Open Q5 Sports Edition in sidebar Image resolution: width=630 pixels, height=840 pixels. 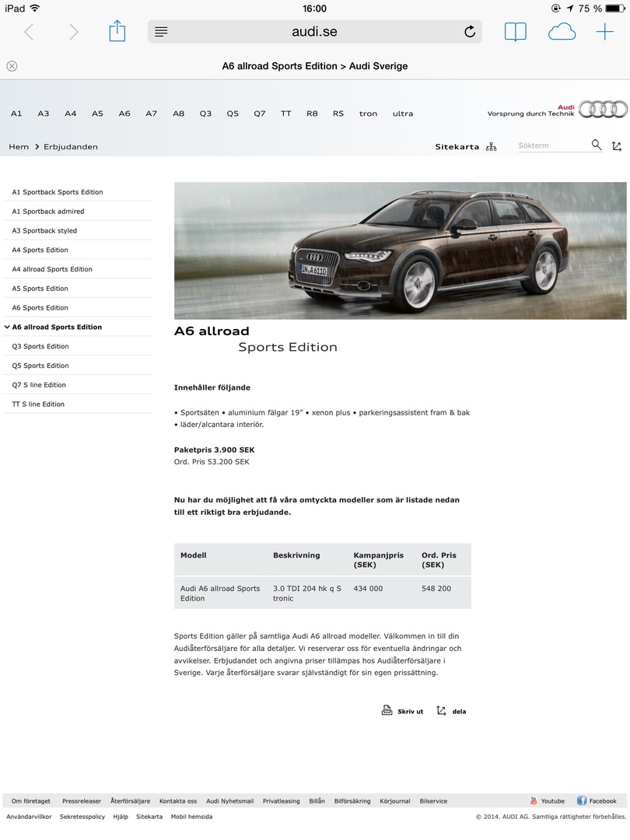(x=40, y=366)
